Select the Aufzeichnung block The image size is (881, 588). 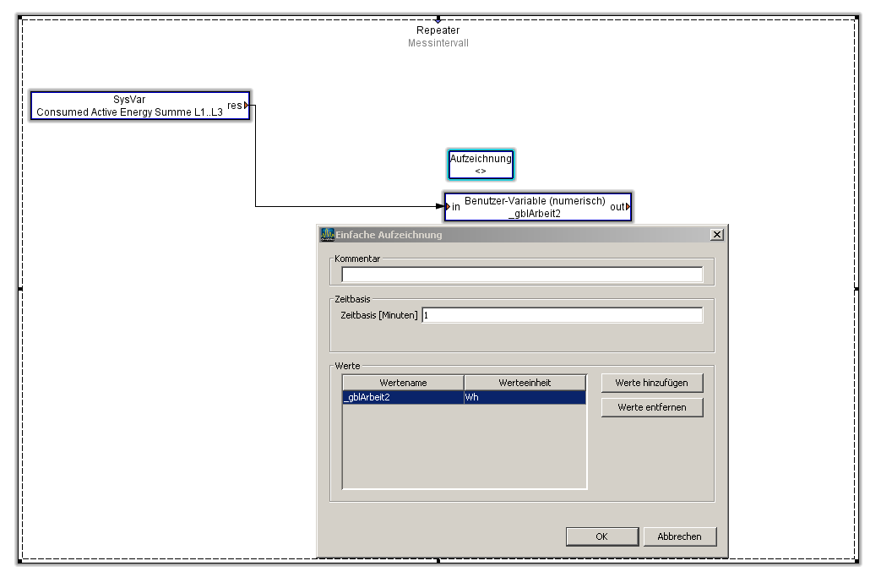[480, 164]
